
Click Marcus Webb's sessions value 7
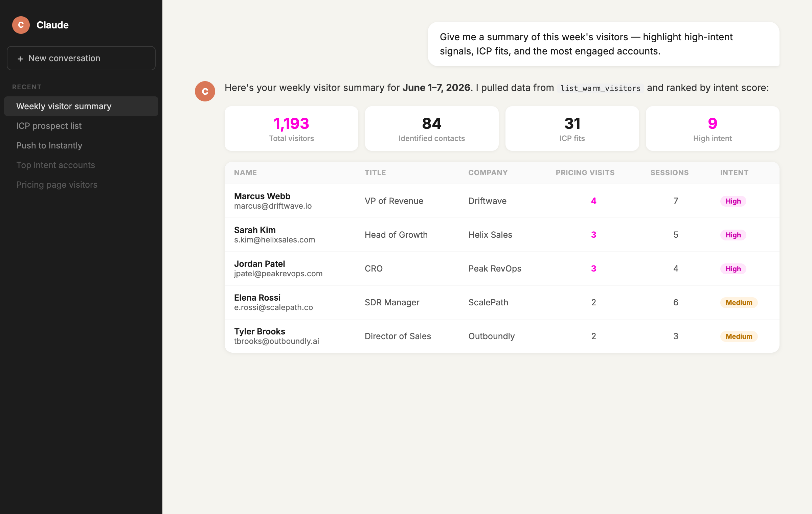676,201
